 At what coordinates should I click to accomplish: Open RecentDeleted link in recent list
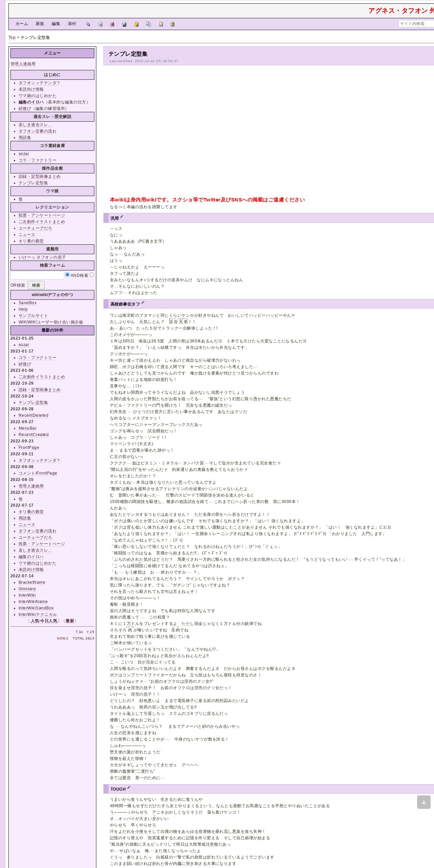pyautogui.click(x=33, y=415)
